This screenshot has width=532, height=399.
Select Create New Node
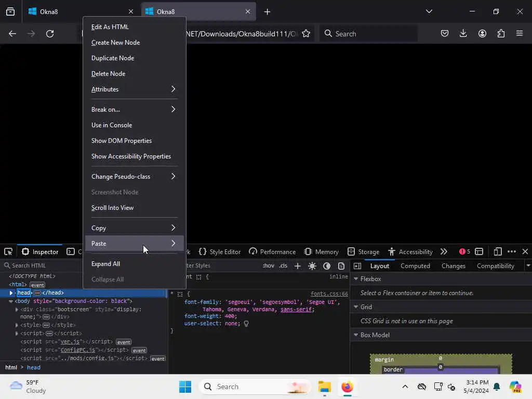[135, 43]
